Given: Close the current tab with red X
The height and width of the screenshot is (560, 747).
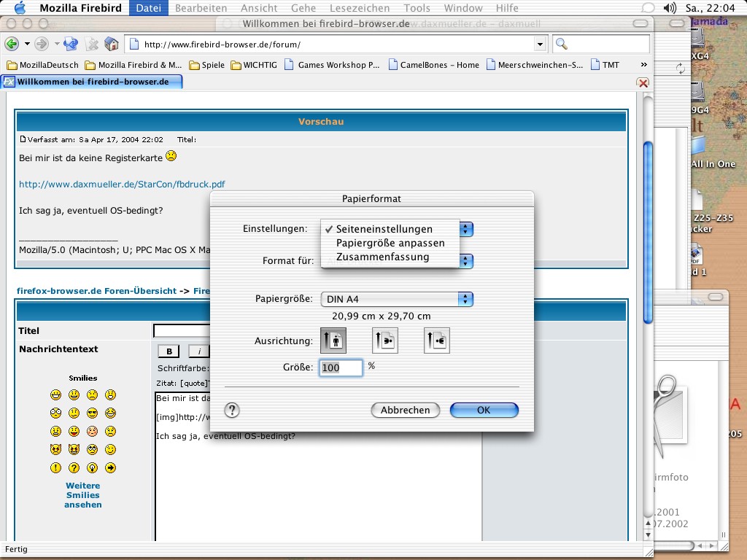Looking at the screenshot, I should [x=643, y=83].
